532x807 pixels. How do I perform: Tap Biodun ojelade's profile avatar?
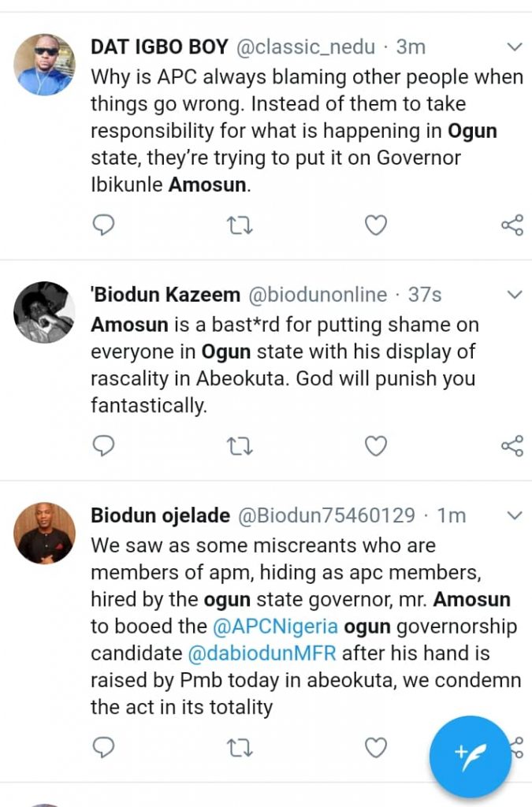pyautogui.click(x=45, y=533)
